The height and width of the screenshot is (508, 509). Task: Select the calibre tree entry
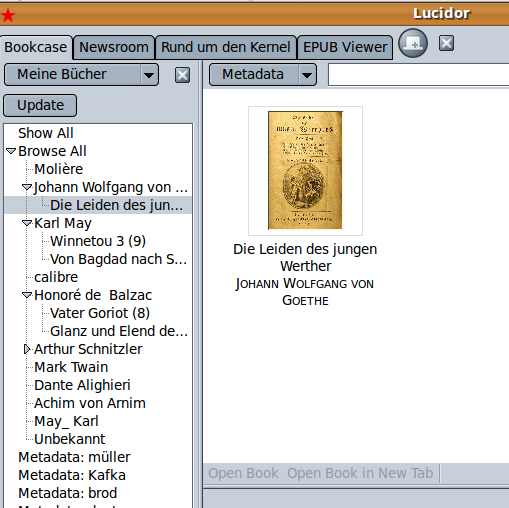coord(56,277)
